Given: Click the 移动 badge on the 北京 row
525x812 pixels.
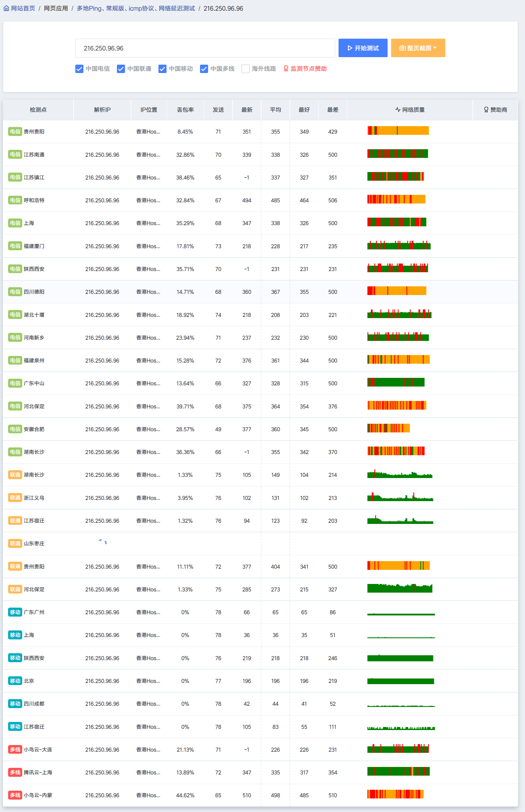Looking at the screenshot, I should point(15,681).
